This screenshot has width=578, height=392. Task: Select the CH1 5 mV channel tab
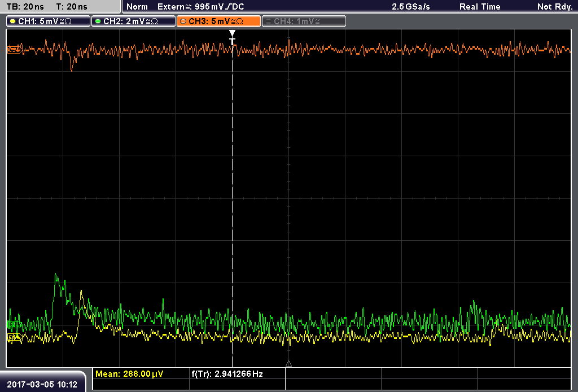tap(49, 21)
